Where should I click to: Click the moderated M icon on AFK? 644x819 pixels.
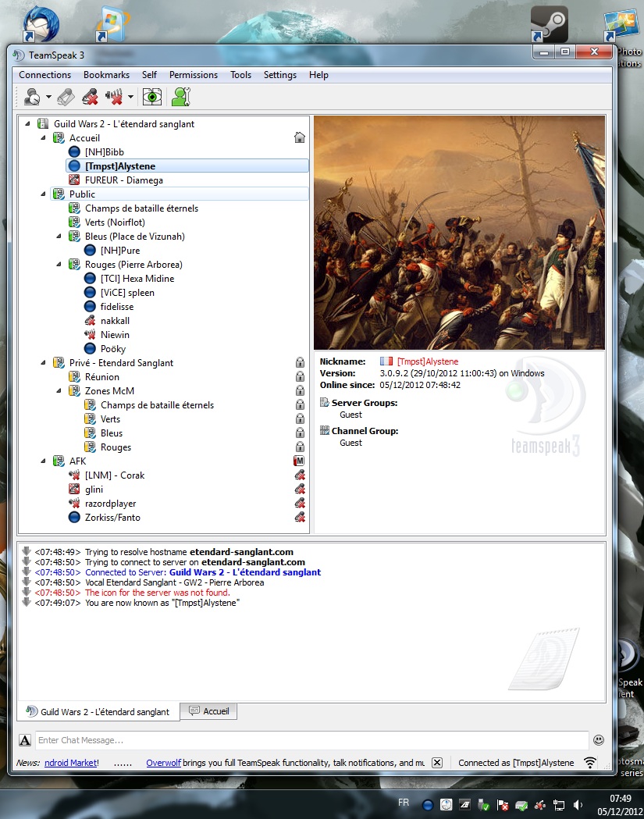click(x=299, y=461)
